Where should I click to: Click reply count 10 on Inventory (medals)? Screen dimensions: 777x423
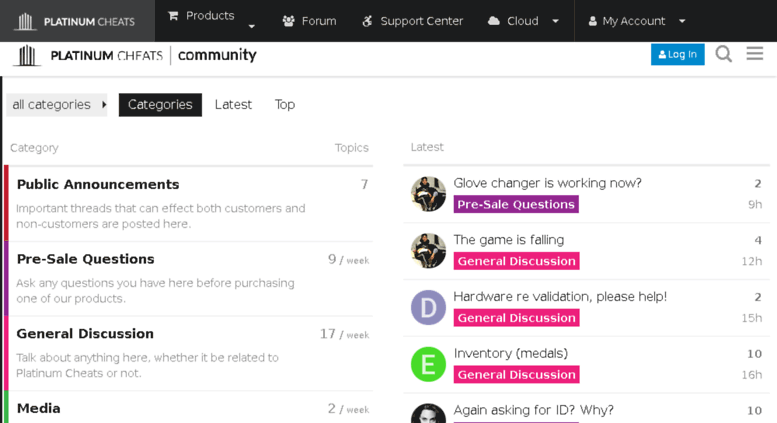754,354
